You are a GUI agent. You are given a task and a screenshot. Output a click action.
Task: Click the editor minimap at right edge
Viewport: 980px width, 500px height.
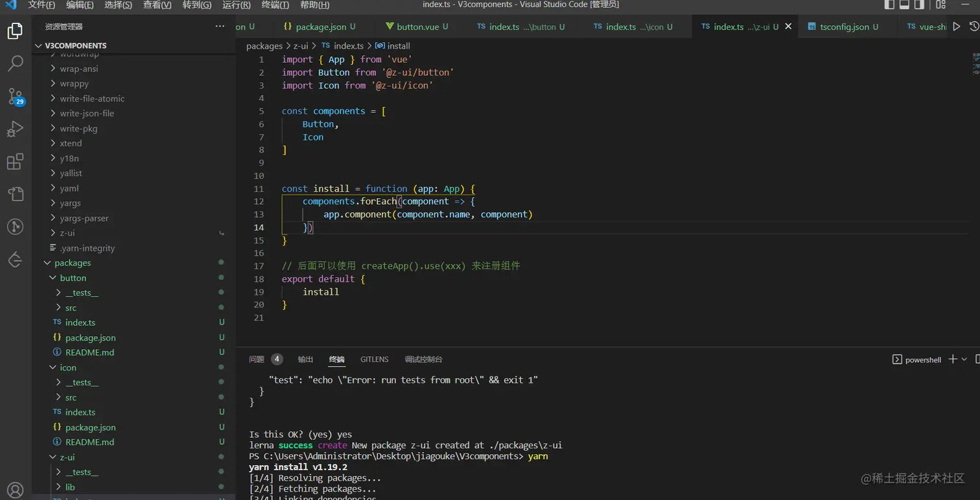[975, 63]
